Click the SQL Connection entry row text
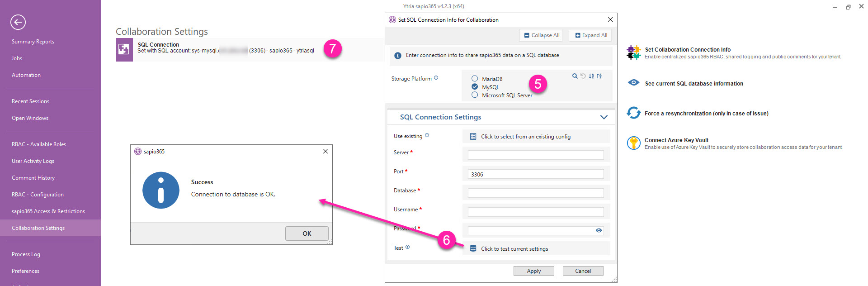Image resolution: width=868 pixels, height=286 pixels. 226,48
